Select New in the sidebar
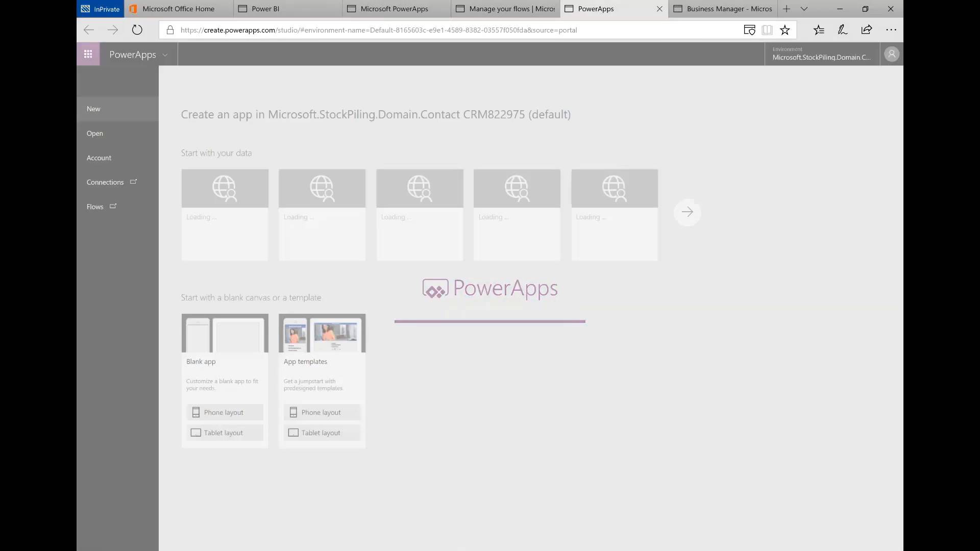The width and height of the screenshot is (980, 551). 93,109
